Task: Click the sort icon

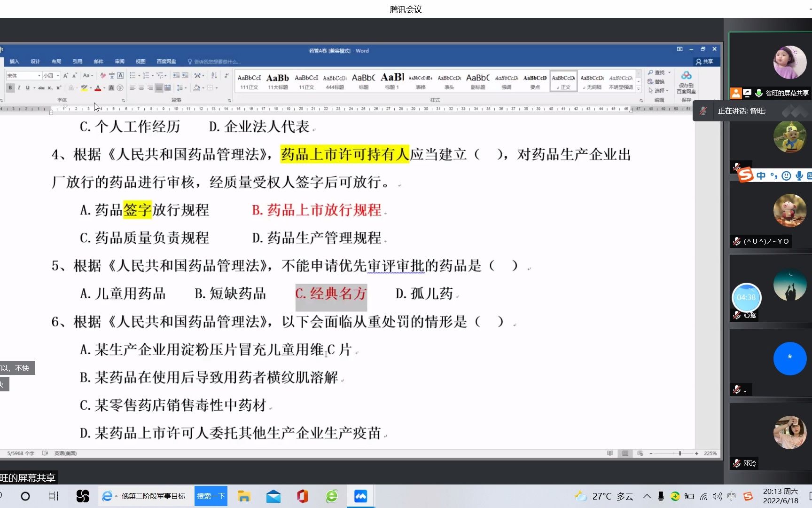Action: 214,75
